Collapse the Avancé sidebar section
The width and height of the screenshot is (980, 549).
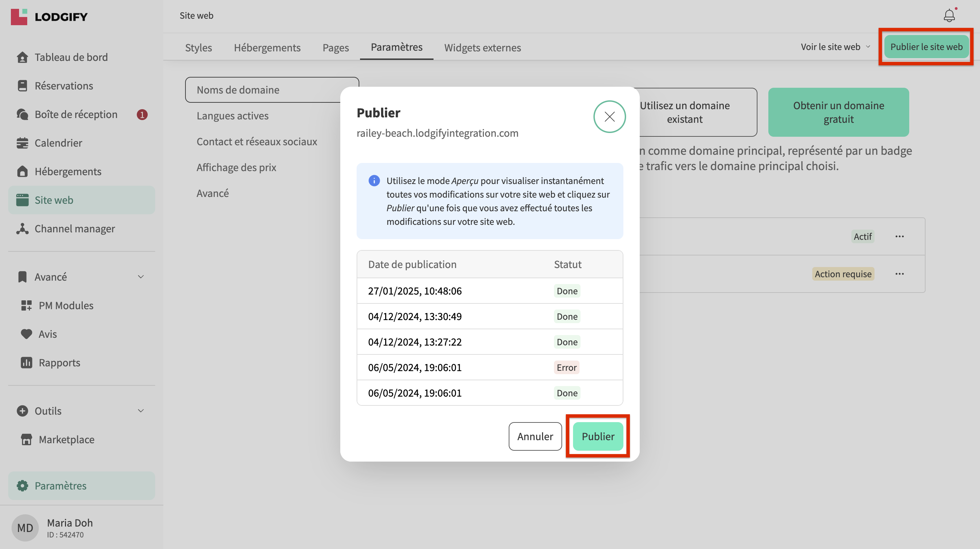141,277
